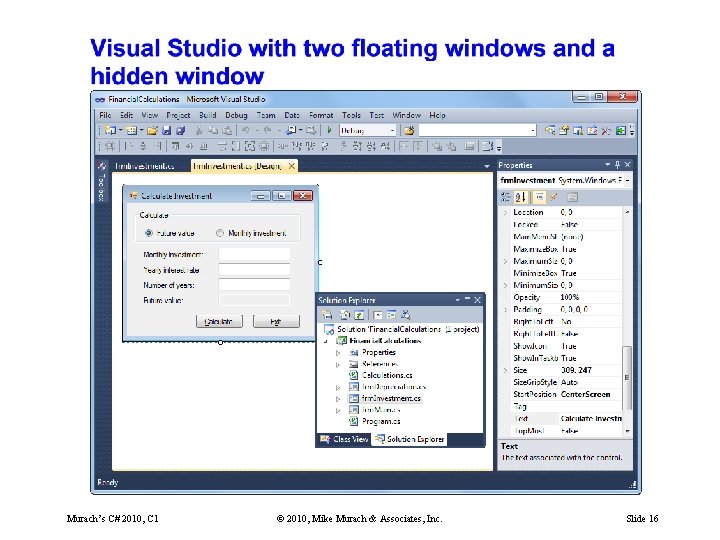The image size is (720, 540).
Task: Select Calculations.cs in Solution Explorer
Action: click(x=387, y=375)
